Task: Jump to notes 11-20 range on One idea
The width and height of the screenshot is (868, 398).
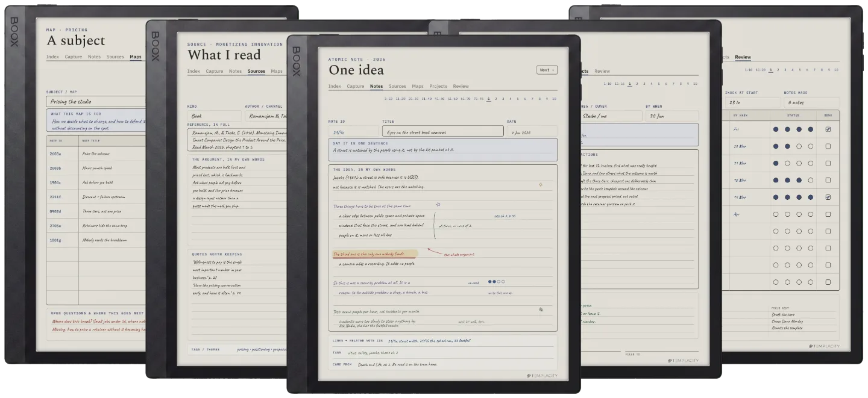Action: [x=400, y=98]
